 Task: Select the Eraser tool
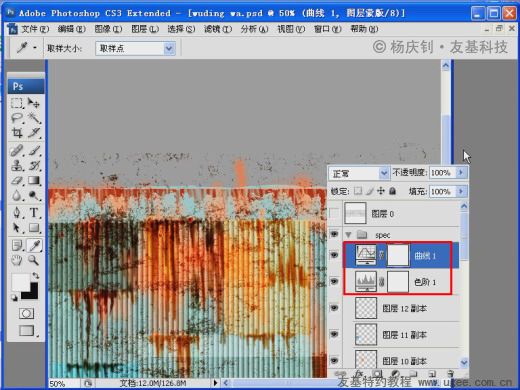pos(17,180)
